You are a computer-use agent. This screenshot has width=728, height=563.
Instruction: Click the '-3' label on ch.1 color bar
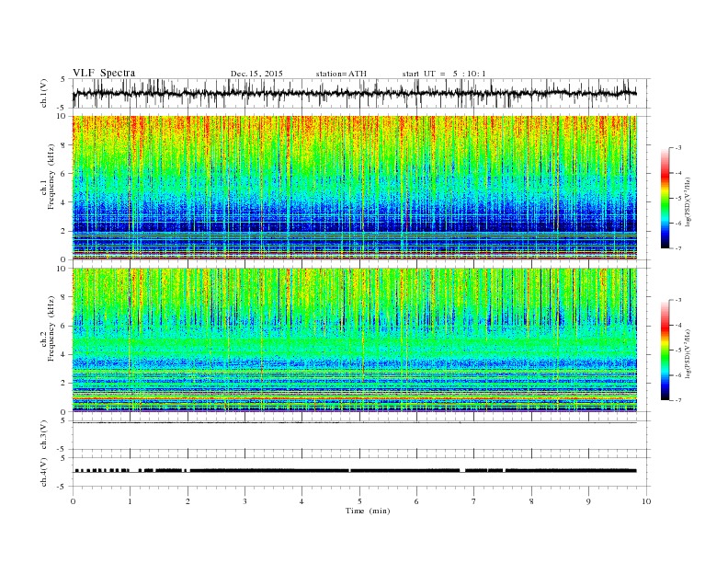click(677, 148)
